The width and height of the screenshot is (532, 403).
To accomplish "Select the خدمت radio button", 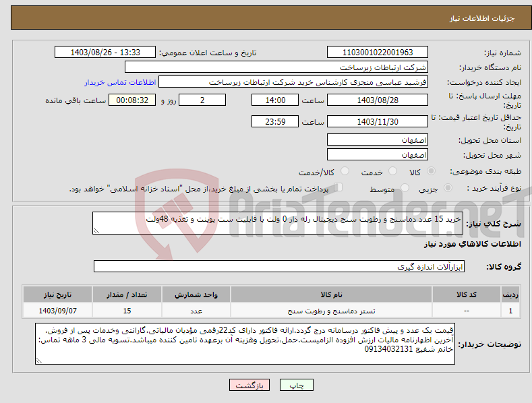I will tap(392, 171).
